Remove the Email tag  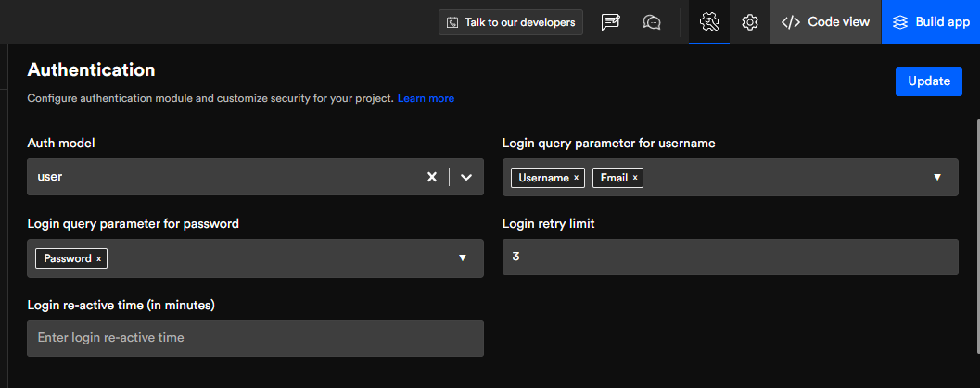(635, 178)
